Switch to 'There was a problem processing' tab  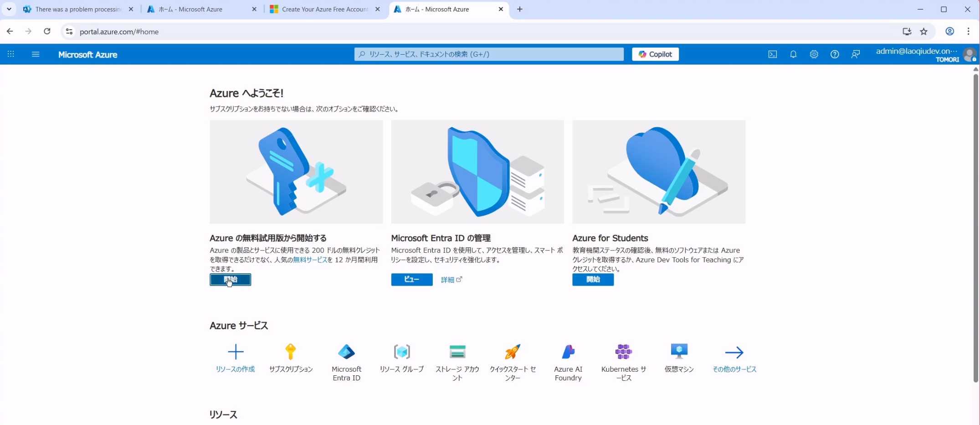click(77, 9)
